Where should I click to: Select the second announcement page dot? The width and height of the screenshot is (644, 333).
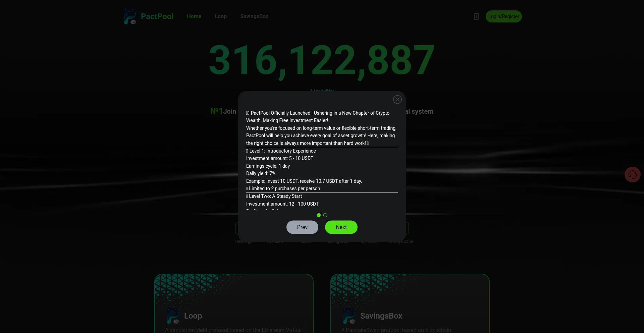325,215
